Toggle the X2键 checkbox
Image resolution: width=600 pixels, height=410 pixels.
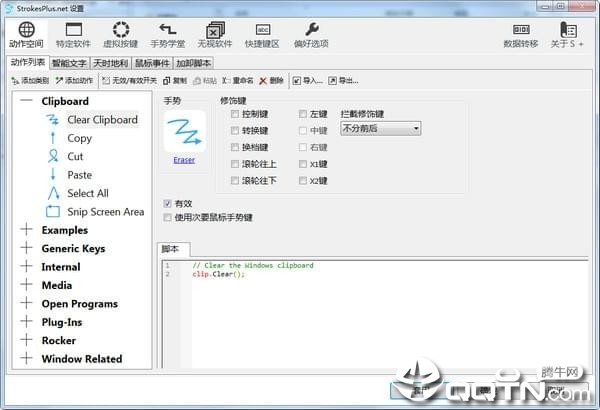tap(303, 181)
